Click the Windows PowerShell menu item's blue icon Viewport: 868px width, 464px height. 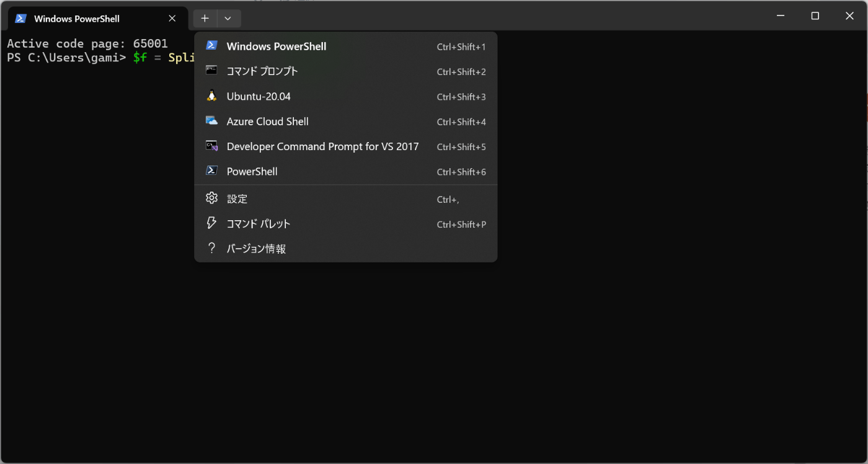click(x=211, y=45)
